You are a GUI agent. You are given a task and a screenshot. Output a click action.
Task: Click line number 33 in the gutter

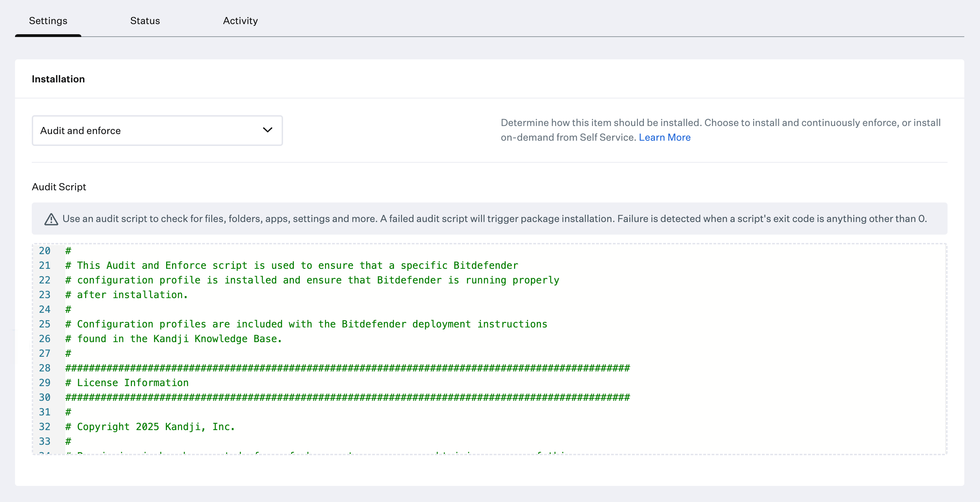(x=45, y=442)
